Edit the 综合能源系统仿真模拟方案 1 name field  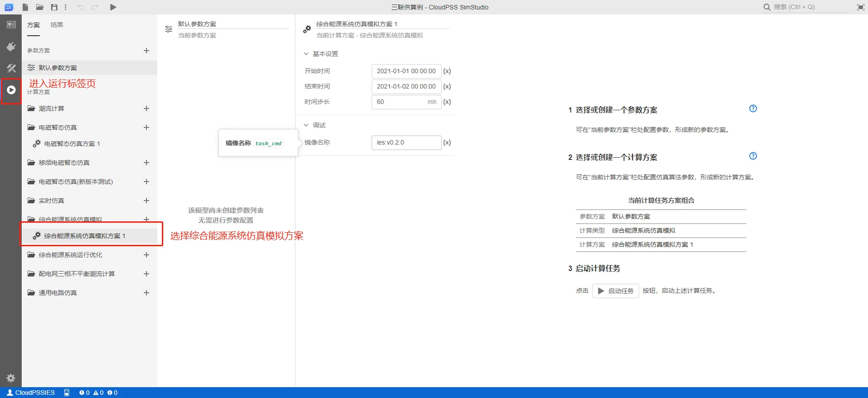click(382, 24)
